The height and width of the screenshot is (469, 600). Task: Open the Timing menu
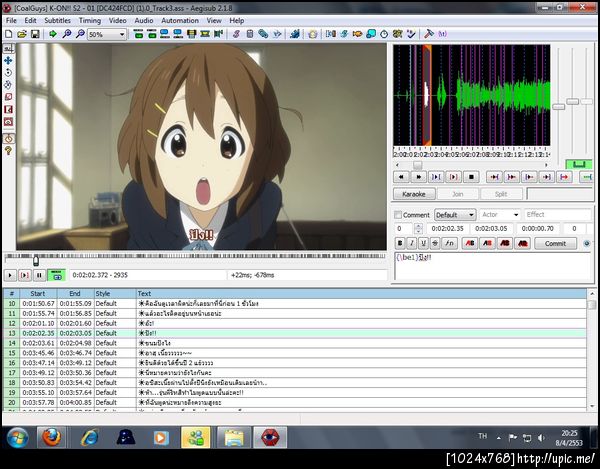[90, 21]
